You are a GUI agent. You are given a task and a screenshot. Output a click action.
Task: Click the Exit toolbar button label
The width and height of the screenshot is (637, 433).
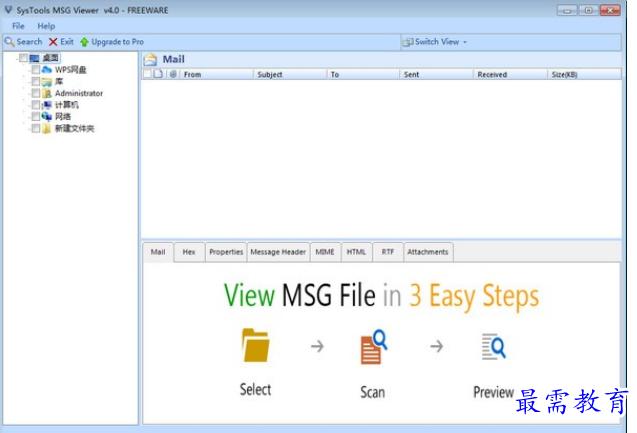coord(67,42)
